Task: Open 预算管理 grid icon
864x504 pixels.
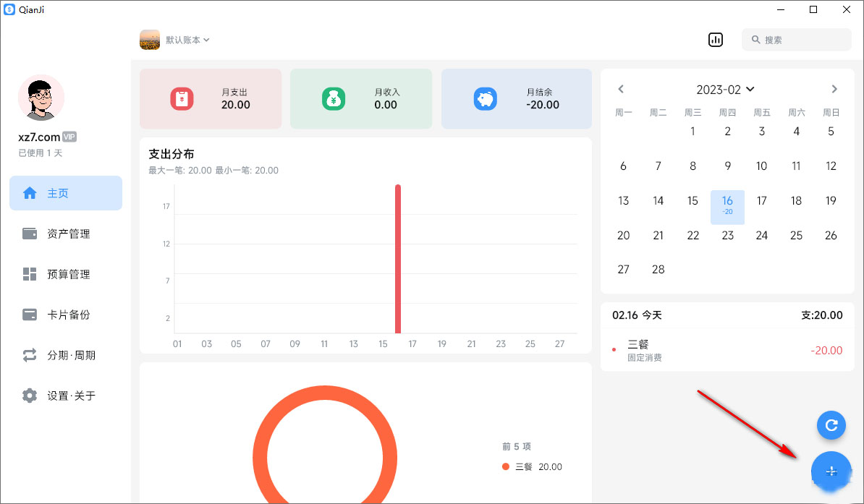Action: coord(30,274)
